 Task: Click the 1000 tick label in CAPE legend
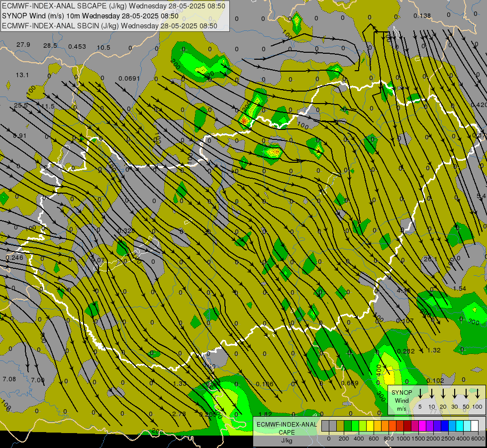[x=403, y=439]
